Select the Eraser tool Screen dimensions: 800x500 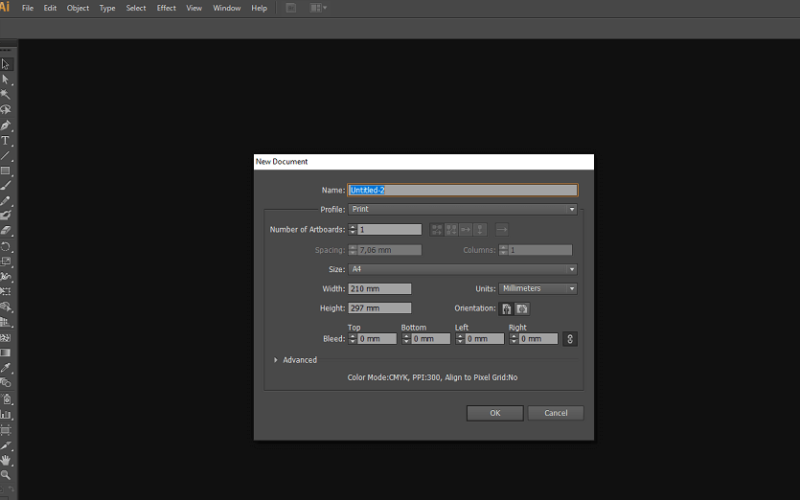[6, 231]
